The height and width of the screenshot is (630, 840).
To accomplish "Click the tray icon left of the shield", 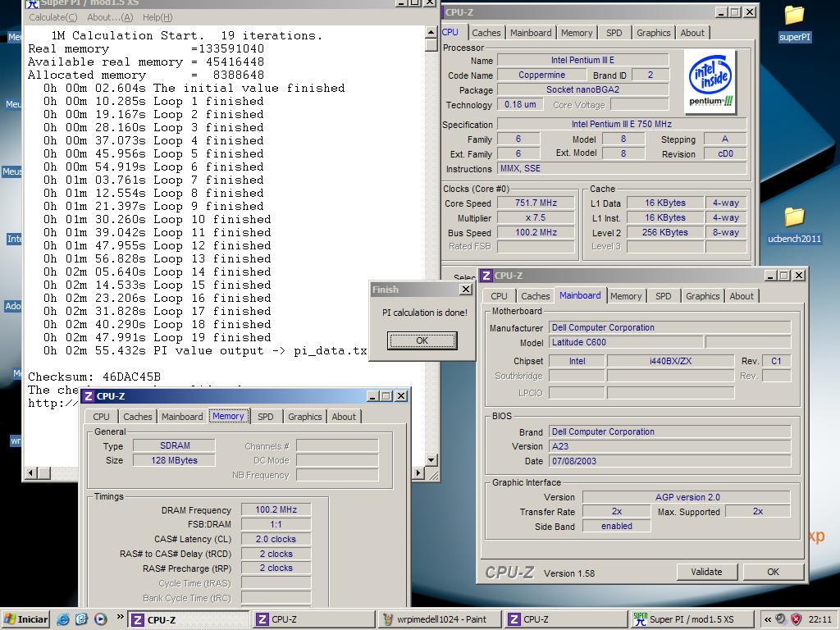I will (782, 619).
